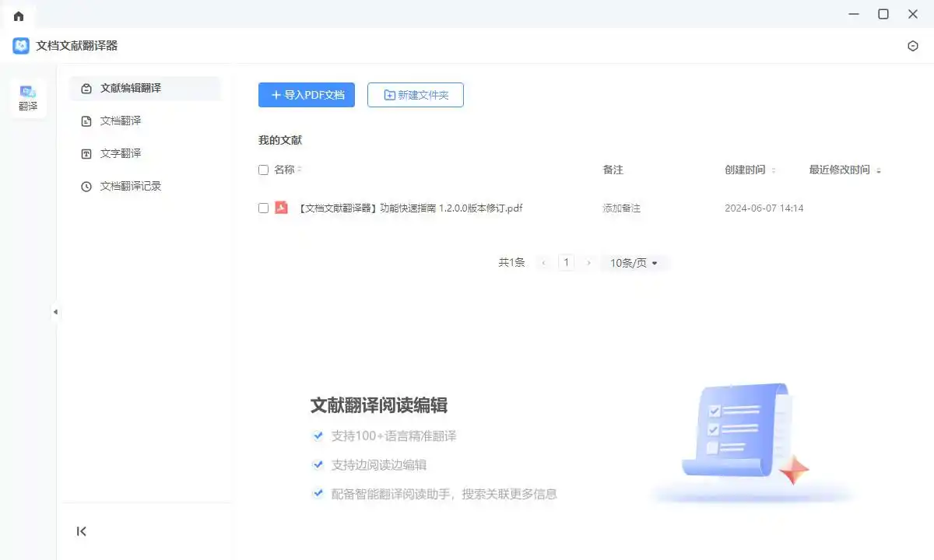Open the home icon in the title bar
The width and height of the screenshot is (934, 560).
click(18, 14)
